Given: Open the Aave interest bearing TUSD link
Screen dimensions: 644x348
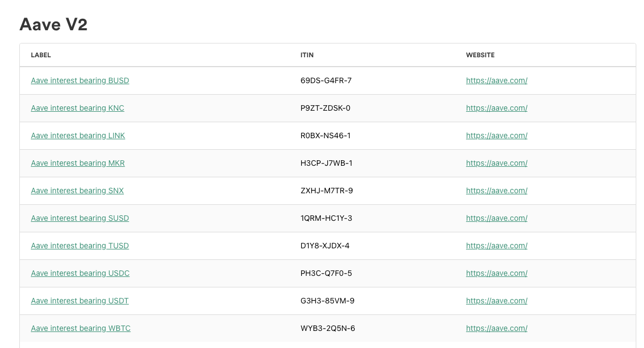Looking at the screenshot, I should pos(80,246).
